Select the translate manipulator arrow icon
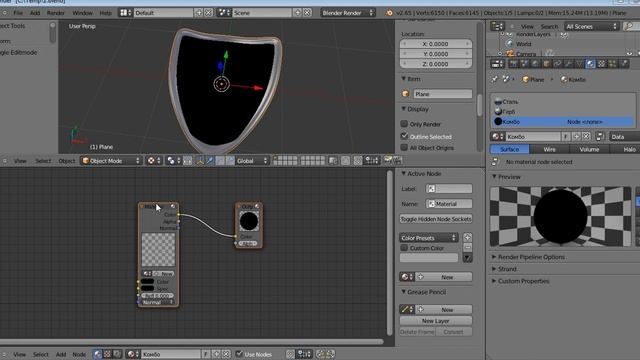This screenshot has height=360, width=640. tap(210, 161)
